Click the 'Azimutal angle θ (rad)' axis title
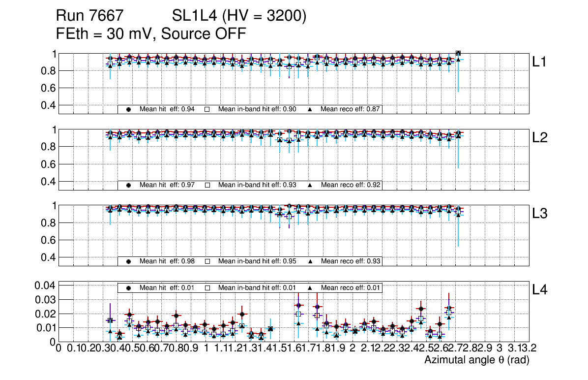588x380 pixels. pyautogui.click(x=476, y=361)
